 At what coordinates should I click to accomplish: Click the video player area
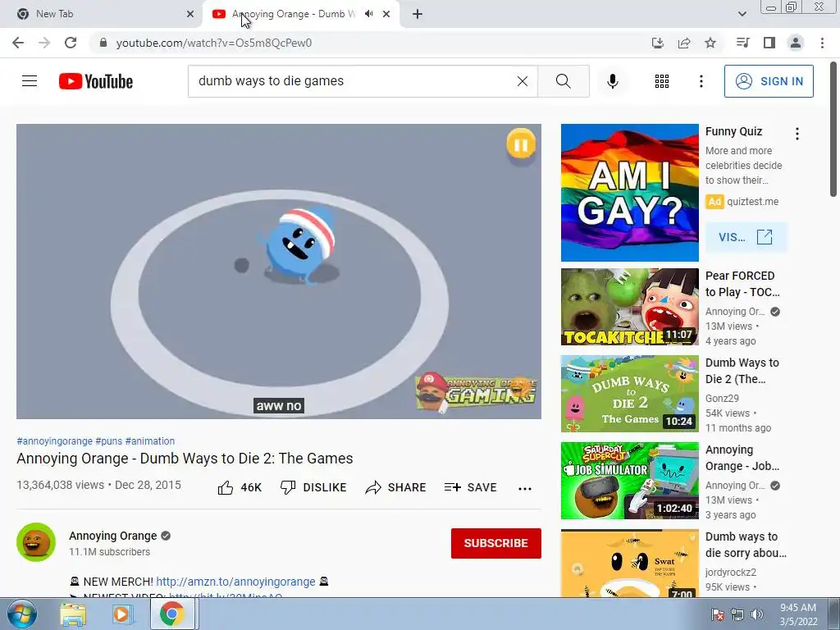279,271
